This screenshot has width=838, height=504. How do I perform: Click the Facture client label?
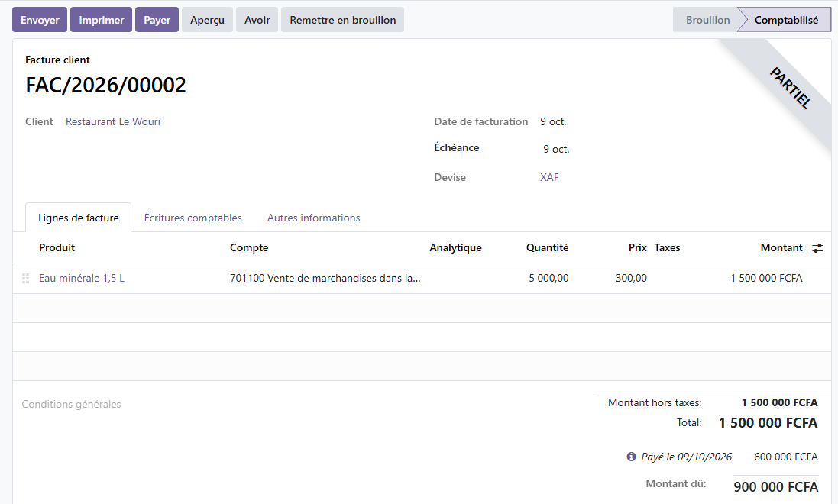(57, 60)
